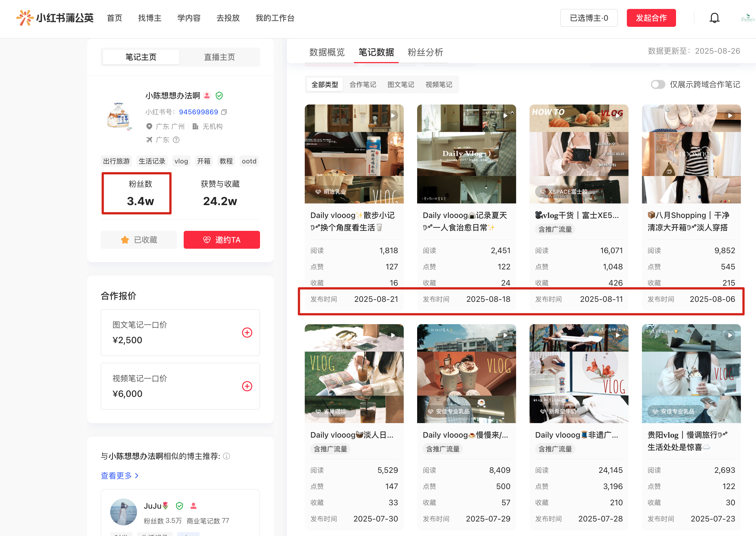Click 小陈想想办法啊 profile avatar

click(119, 116)
